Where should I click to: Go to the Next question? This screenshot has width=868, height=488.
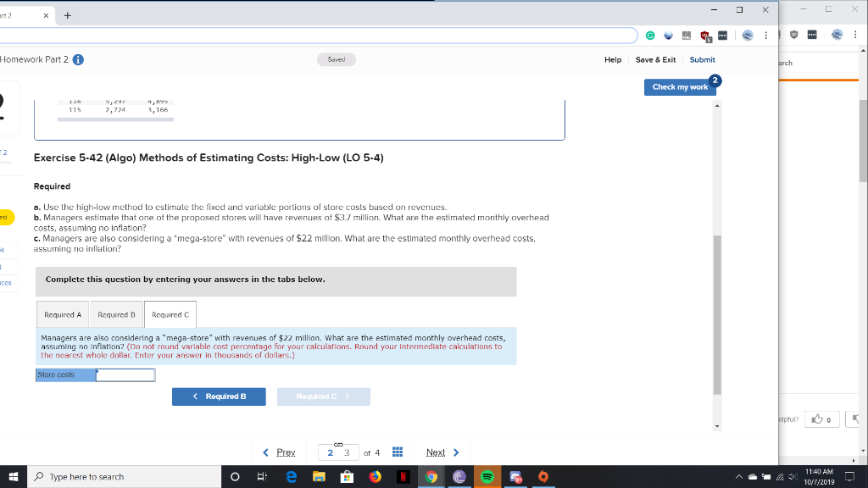pyautogui.click(x=442, y=452)
